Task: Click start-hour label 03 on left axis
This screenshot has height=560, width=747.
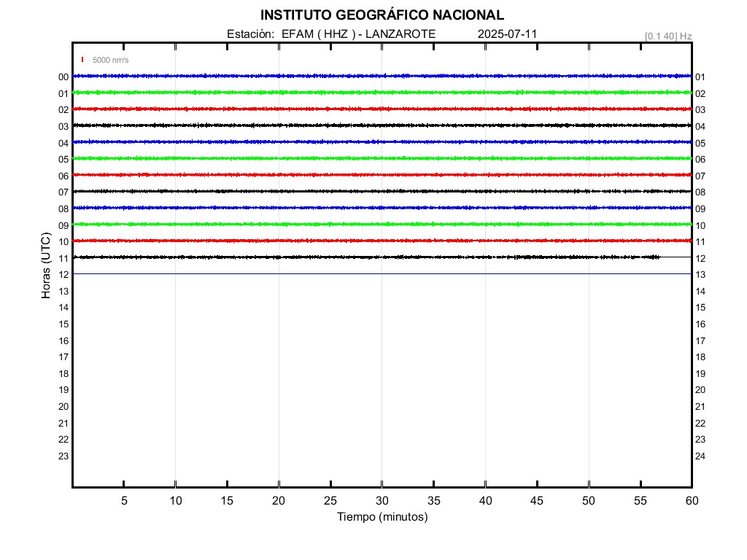Action: 63,127
